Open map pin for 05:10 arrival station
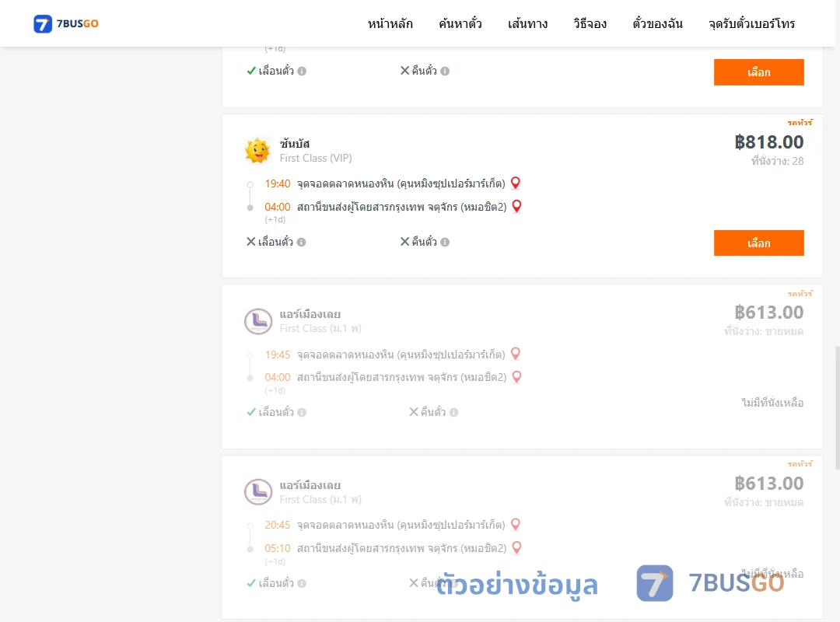Image resolution: width=840 pixels, height=622 pixels. [x=517, y=548]
